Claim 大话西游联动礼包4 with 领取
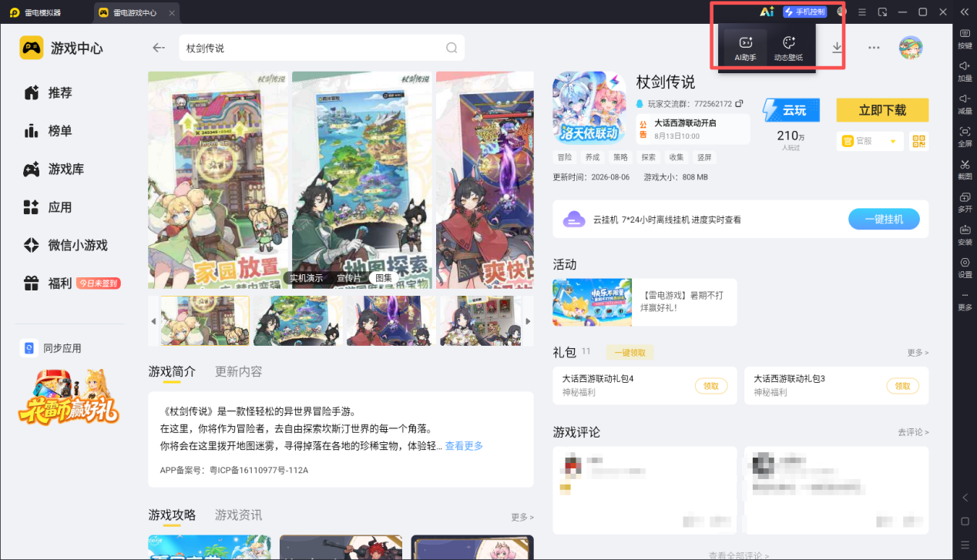 711,386
